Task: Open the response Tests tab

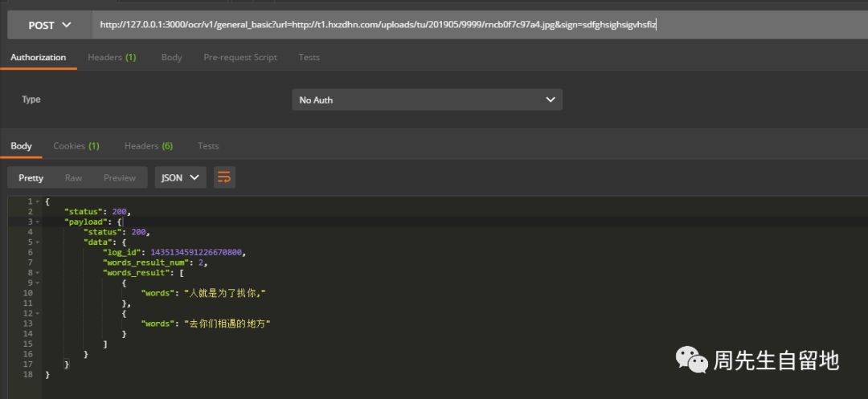Action: tap(208, 146)
